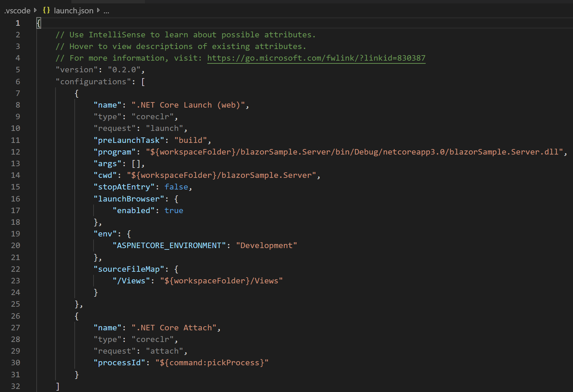
Task: Click line number 12 in the gutter
Action: 15,151
